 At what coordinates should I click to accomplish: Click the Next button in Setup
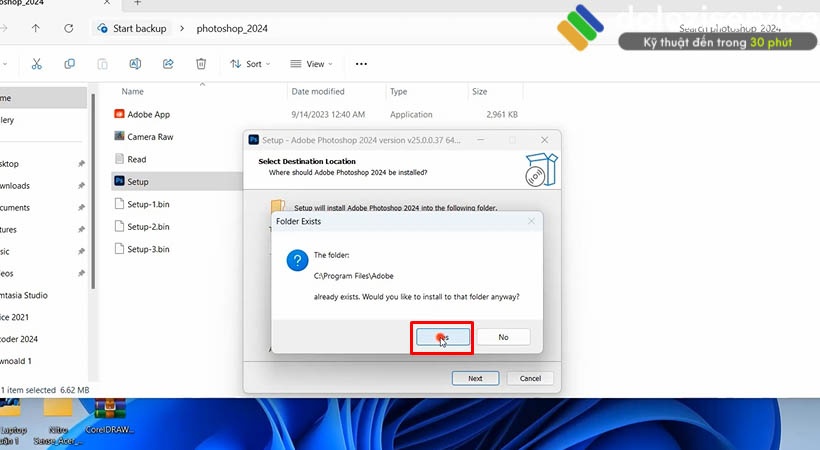475,378
